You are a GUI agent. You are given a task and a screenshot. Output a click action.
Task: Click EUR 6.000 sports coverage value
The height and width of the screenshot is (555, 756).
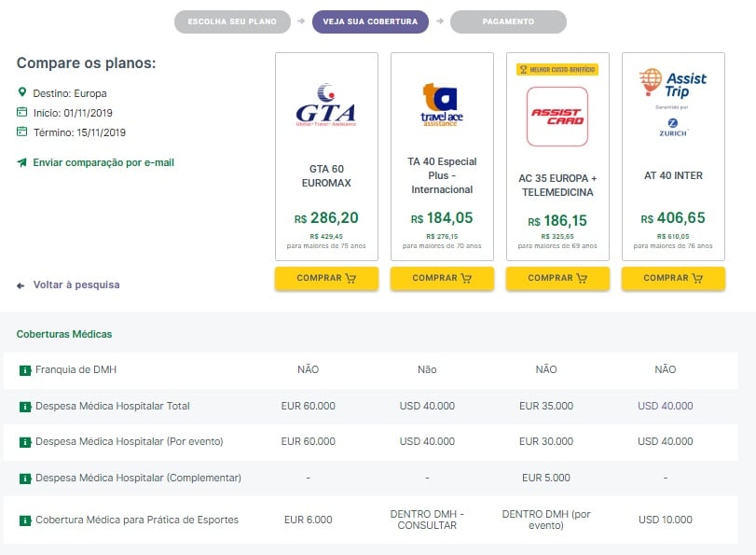309,520
